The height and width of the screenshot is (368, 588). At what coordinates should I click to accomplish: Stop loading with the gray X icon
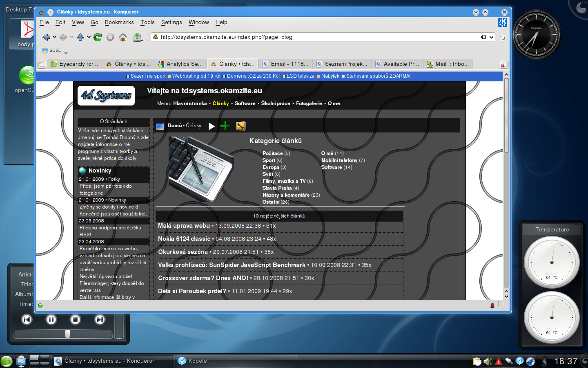(x=110, y=37)
